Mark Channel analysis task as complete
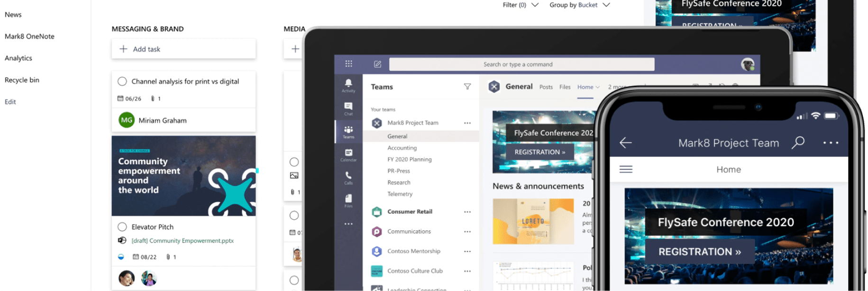Screen dimensions: 868x291 point(122,81)
